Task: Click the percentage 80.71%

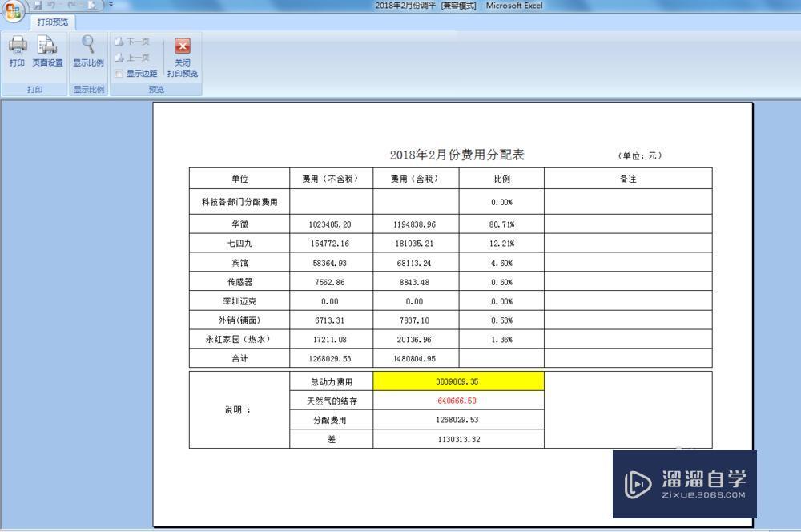Action: [x=501, y=224]
